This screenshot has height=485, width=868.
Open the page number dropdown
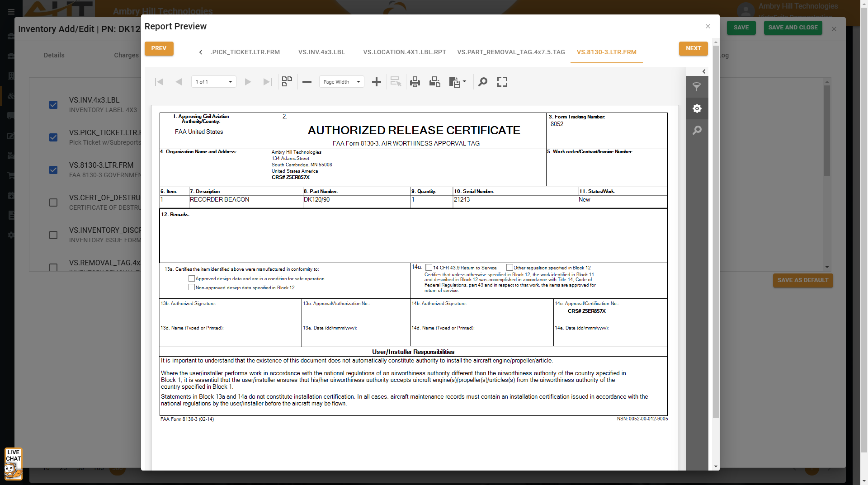213,82
